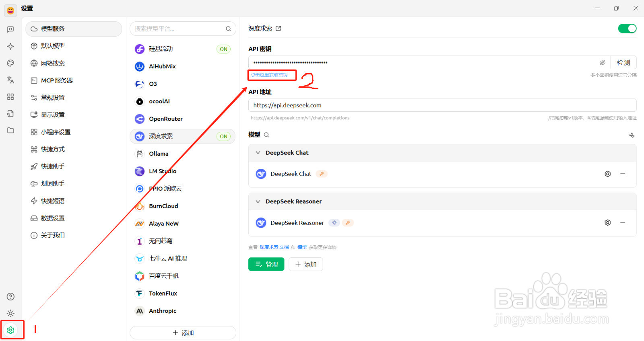Viewport: 644px width, 341px height.
Task: Open 深度求索 external website link icon
Action: (278, 29)
